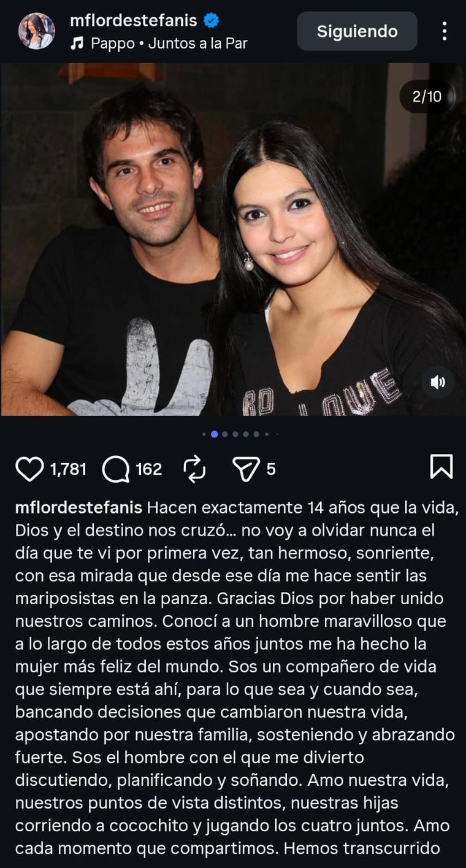Tap the 2/10 slide counter badge
Screen dimensions: 466x868
(x=427, y=96)
